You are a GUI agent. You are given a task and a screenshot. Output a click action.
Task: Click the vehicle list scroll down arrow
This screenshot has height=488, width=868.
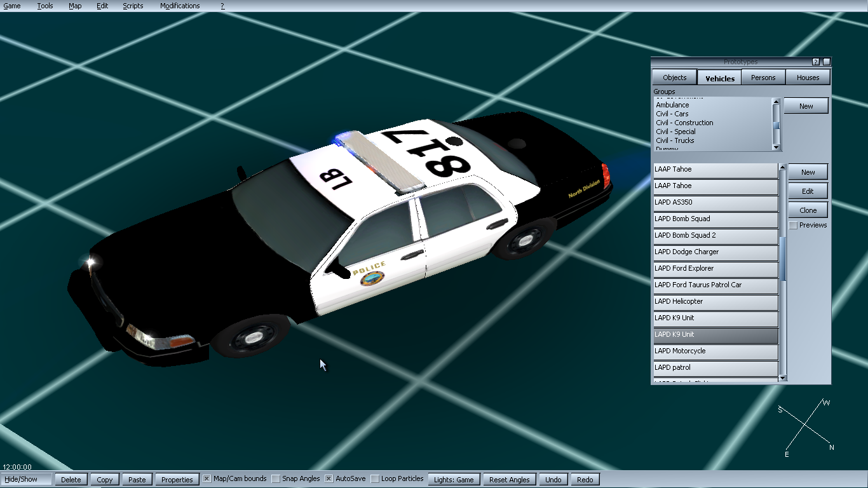pyautogui.click(x=783, y=378)
